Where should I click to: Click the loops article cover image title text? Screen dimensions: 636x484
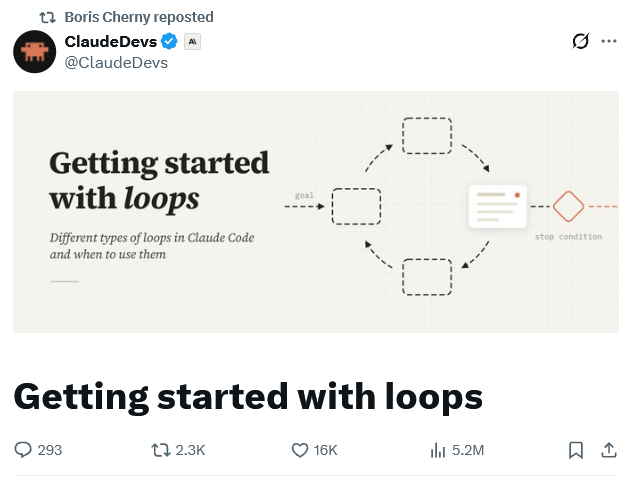[159, 181]
